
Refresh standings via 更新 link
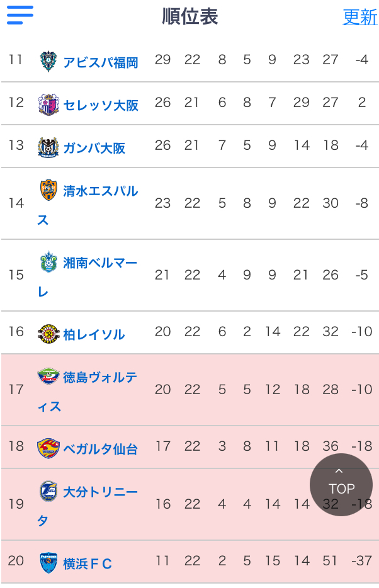pos(360,17)
